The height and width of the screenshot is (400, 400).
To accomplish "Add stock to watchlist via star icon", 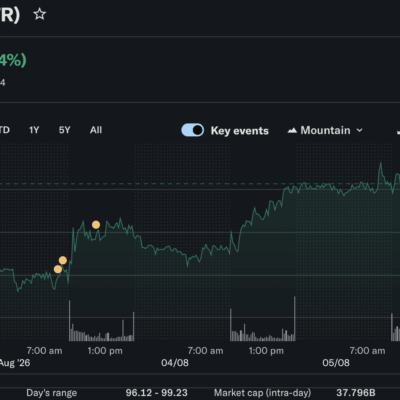I will [40, 14].
